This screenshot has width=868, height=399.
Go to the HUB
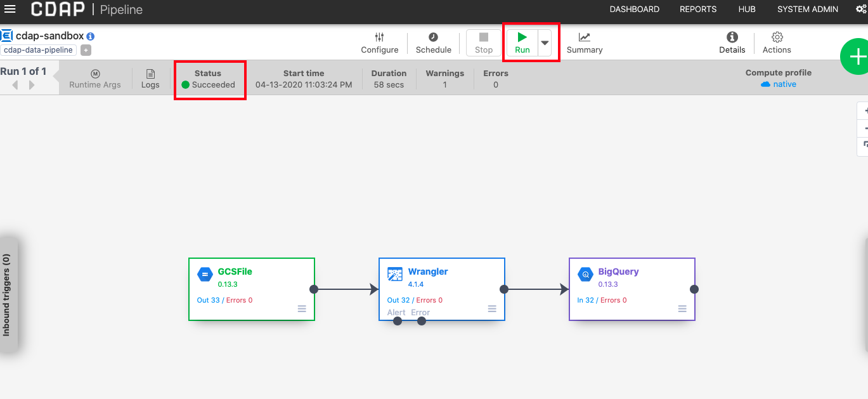click(x=747, y=10)
